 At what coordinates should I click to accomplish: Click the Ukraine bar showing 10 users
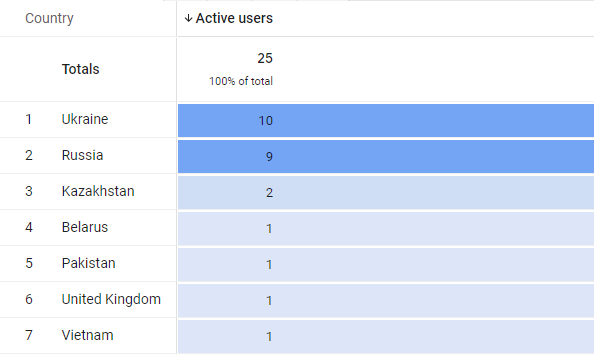click(386, 120)
